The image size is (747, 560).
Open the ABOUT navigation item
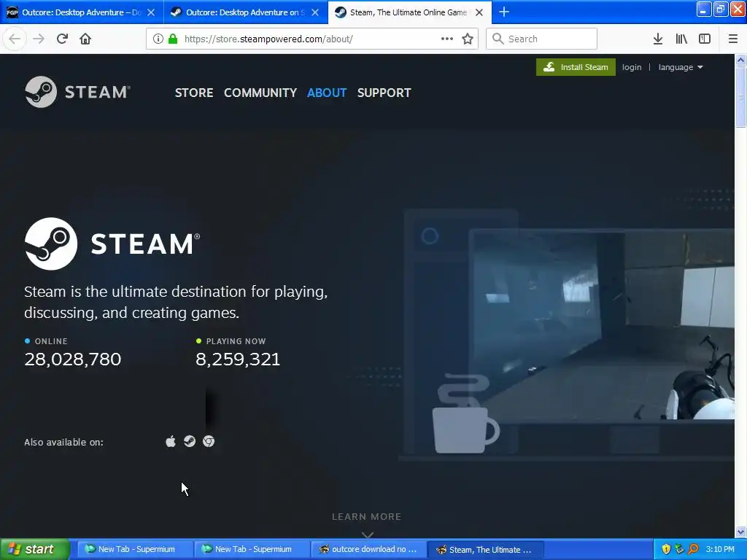click(327, 93)
